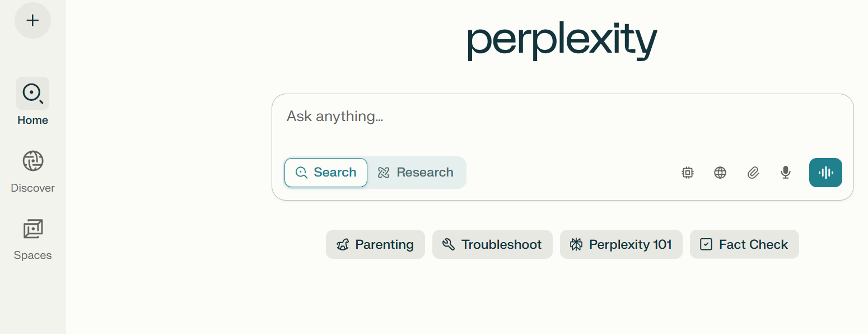This screenshot has height=334, width=868.
Task: Click the microphone dictation icon
Action: (786, 173)
